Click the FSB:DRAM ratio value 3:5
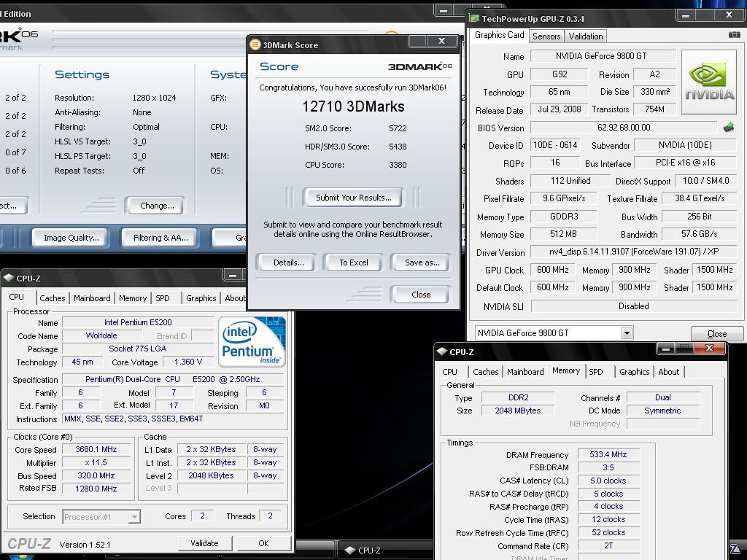The width and height of the screenshot is (747, 560). (608, 467)
